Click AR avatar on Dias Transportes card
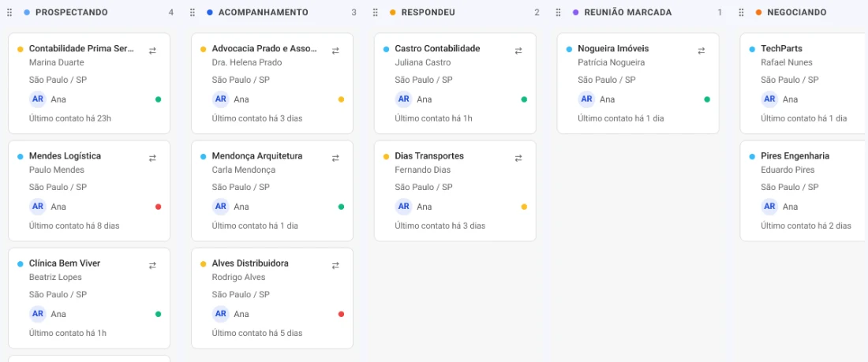 (x=403, y=207)
